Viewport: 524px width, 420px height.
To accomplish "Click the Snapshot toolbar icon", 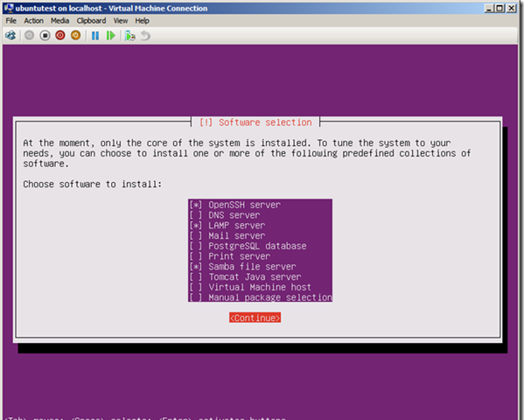I will (x=130, y=36).
